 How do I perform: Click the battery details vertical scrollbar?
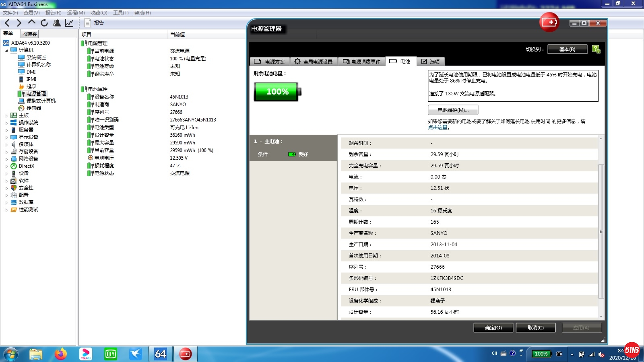coord(601,231)
